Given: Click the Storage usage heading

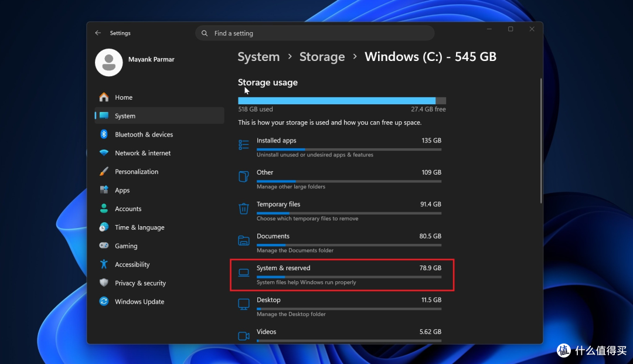Looking at the screenshot, I should (x=268, y=82).
